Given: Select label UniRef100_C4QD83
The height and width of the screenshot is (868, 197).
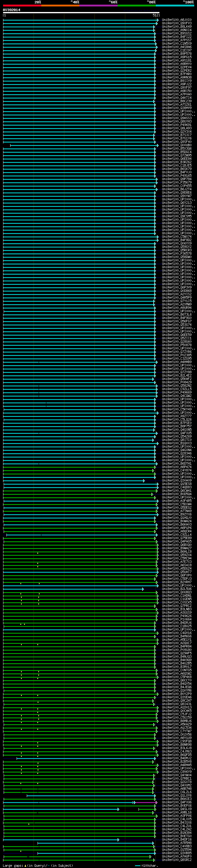Looking at the screenshot, I should [177, 487].
